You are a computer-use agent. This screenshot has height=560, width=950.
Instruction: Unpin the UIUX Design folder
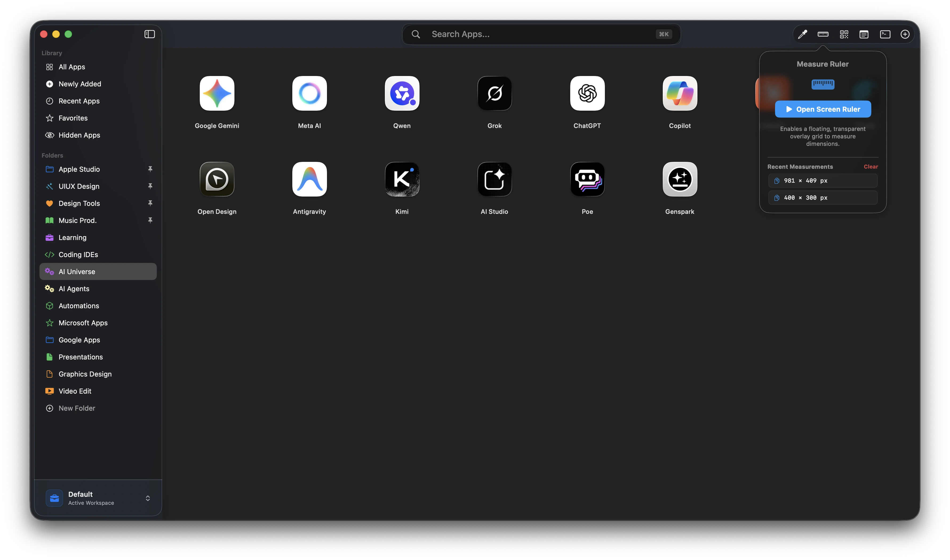click(150, 186)
